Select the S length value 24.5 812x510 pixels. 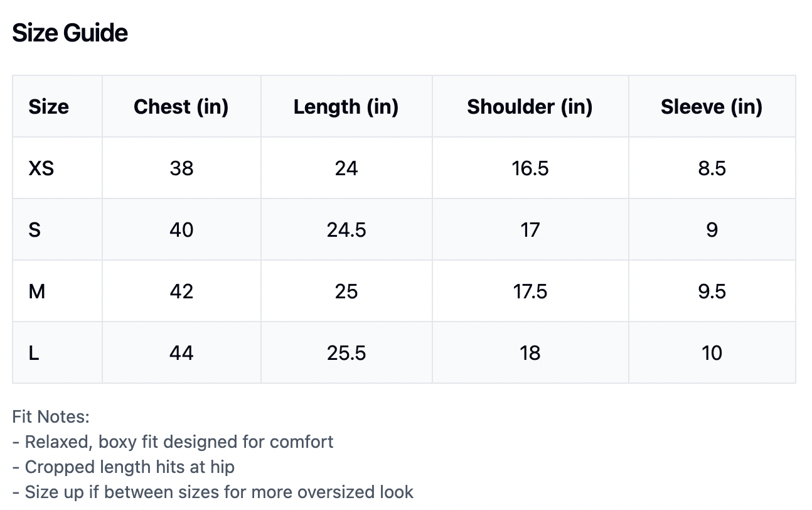(x=346, y=230)
